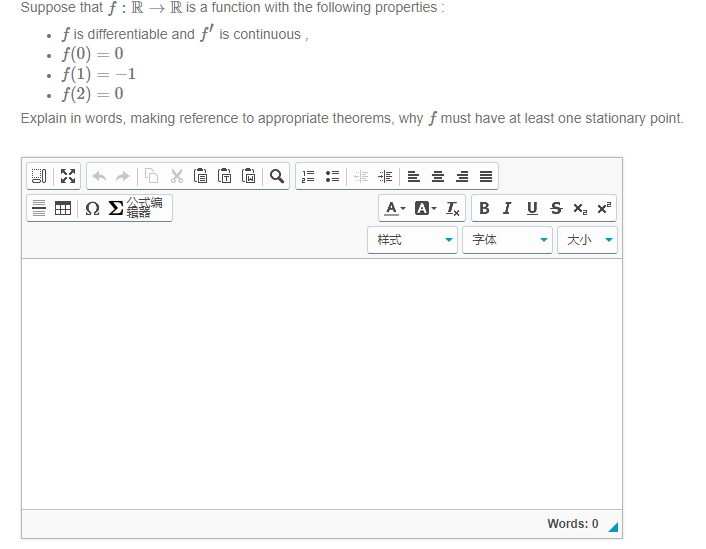Toggle strikethrough formatting
The image size is (706, 549).
[x=557, y=208]
